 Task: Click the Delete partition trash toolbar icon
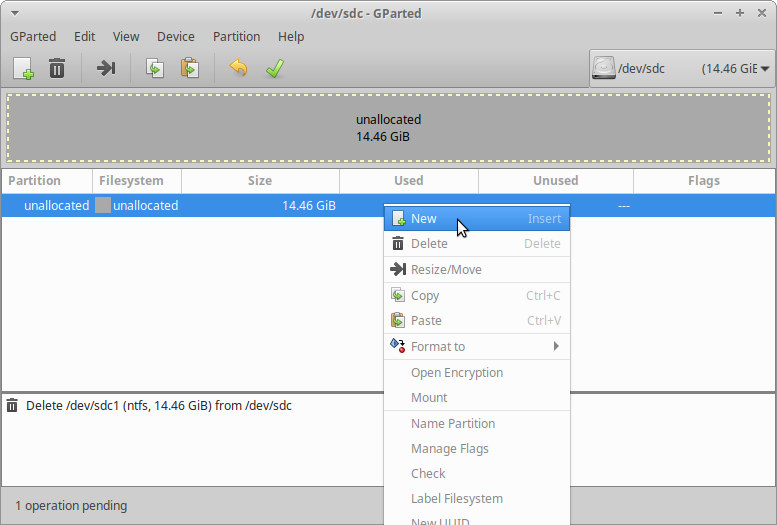[x=57, y=68]
